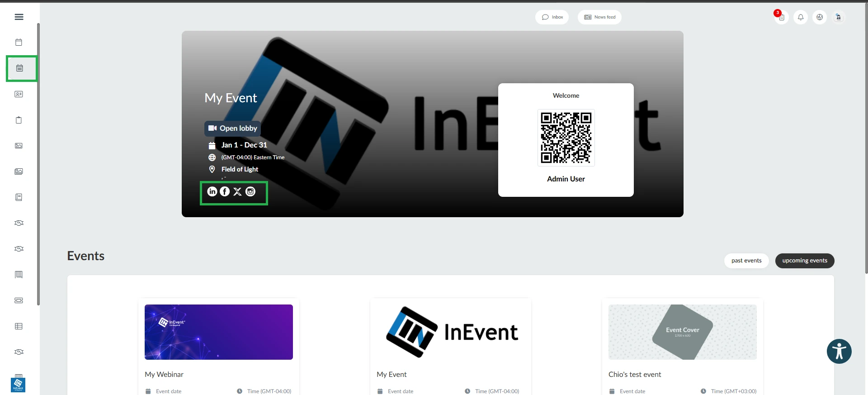Open the Facebook social link
Image resolution: width=868 pixels, height=395 pixels.
225,191
